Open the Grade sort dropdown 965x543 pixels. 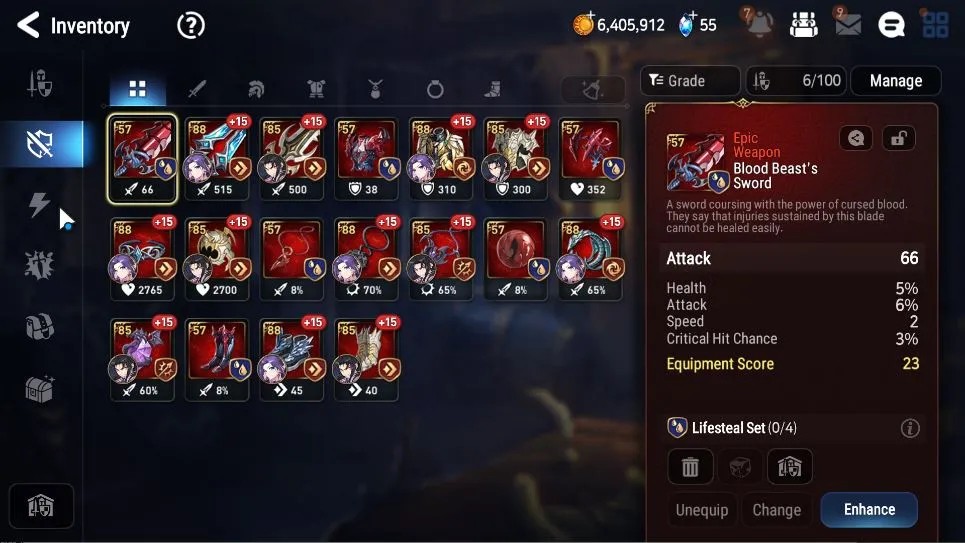(690, 81)
